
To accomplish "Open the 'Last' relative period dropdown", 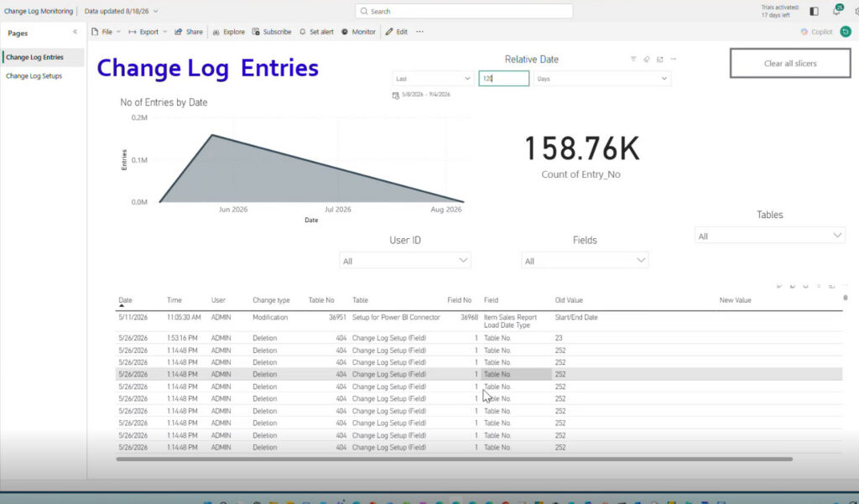I will [433, 78].
